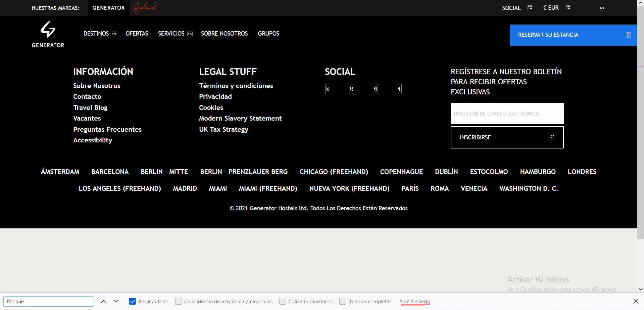The width and height of the screenshot is (644, 310).
Task: Select COPENHAGUE destination link
Action: coord(401,172)
